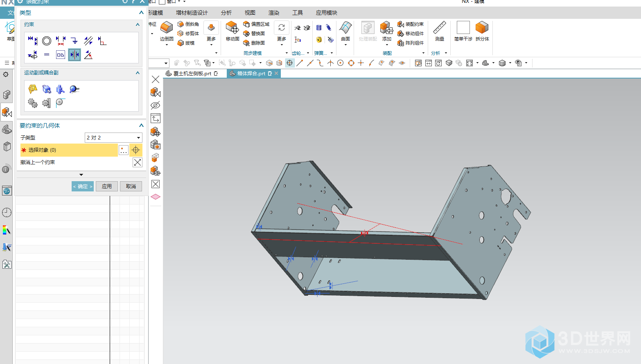Select the Concentric constraint icon
This screenshot has width=641, height=364.
(47, 41)
